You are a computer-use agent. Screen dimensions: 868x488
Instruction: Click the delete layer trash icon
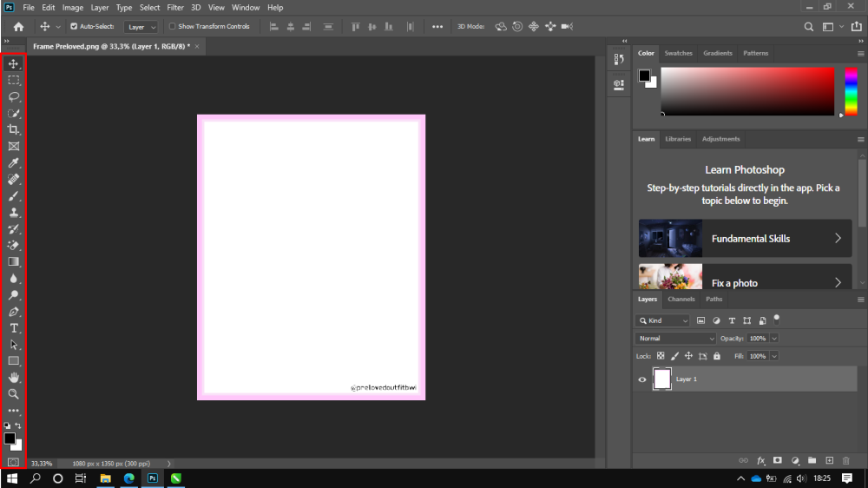click(x=846, y=460)
